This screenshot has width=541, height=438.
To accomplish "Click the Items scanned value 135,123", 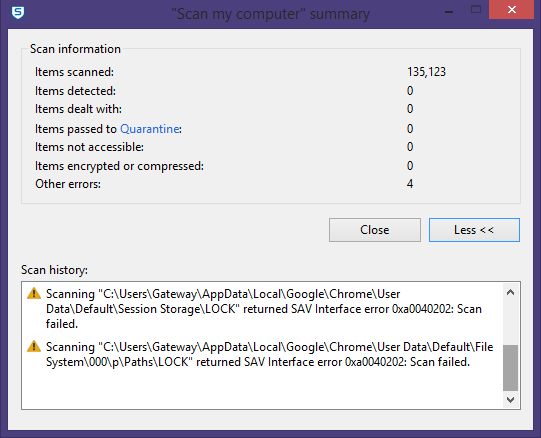I will (426, 72).
